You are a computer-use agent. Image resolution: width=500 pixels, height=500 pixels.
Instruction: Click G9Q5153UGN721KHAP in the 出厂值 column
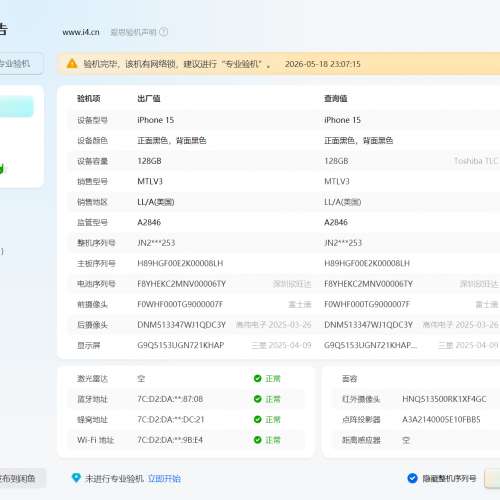tap(181, 345)
